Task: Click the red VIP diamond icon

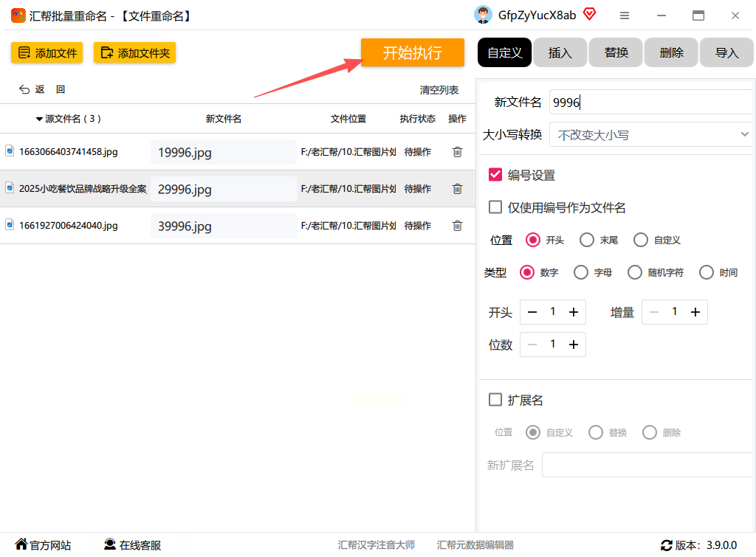Action: [x=589, y=13]
